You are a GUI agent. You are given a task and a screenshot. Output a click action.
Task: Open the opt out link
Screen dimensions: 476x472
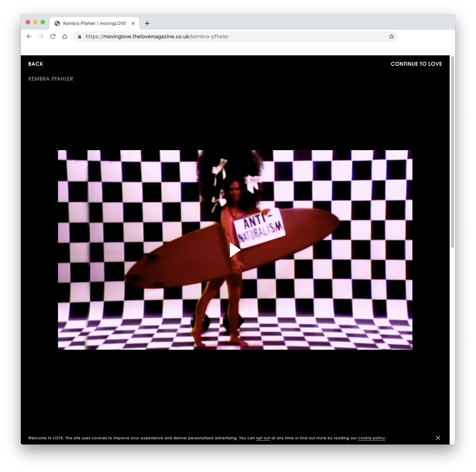[263, 438]
